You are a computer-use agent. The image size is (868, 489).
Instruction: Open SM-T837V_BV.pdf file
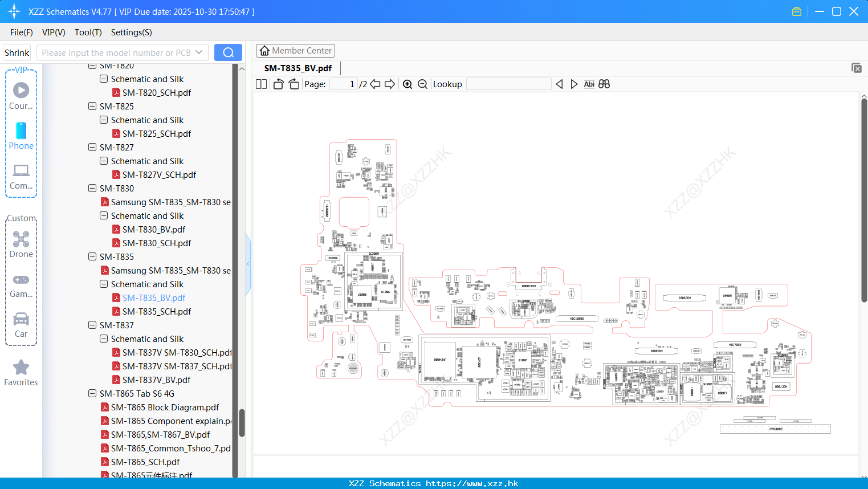157,380
